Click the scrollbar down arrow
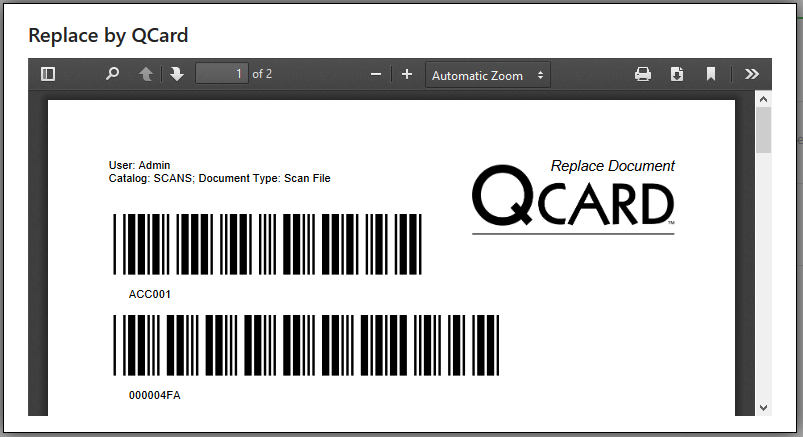803x437 pixels. [764, 408]
